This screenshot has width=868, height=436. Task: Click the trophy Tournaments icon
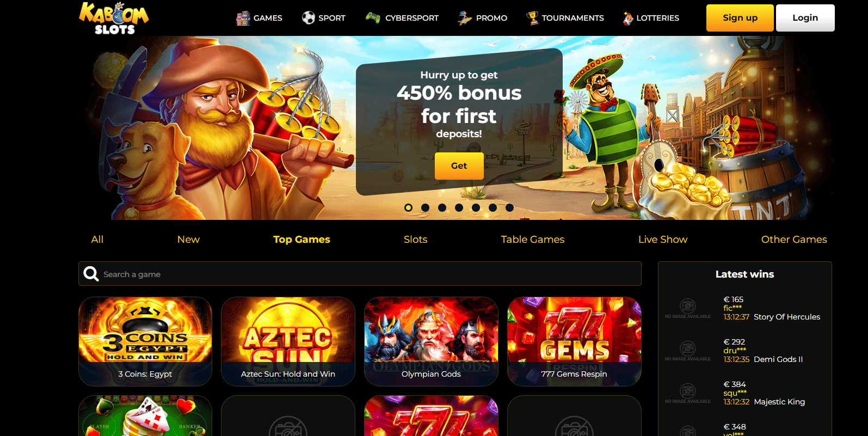pyautogui.click(x=532, y=18)
